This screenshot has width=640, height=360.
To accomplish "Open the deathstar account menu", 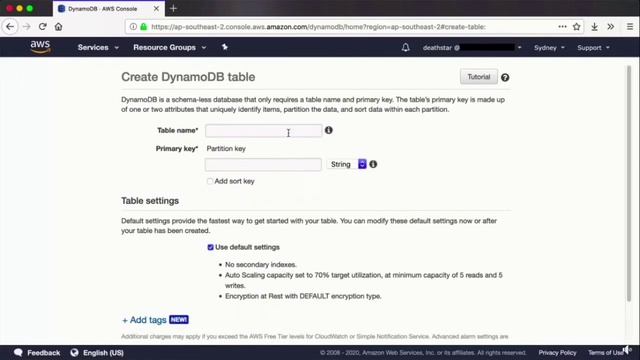I will [472, 48].
